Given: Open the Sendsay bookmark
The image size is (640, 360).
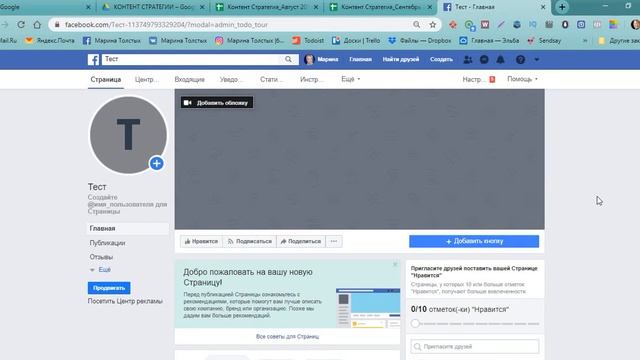Looking at the screenshot, I should [544, 41].
